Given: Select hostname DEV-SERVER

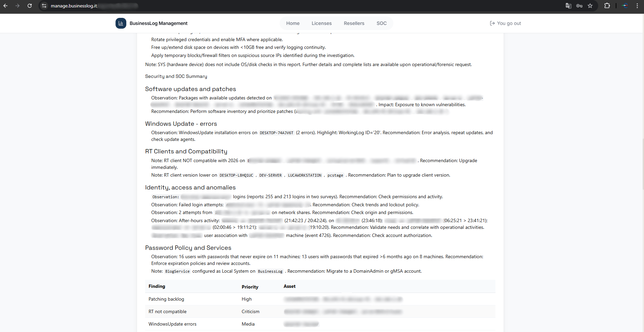Looking at the screenshot, I should (270, 175).
